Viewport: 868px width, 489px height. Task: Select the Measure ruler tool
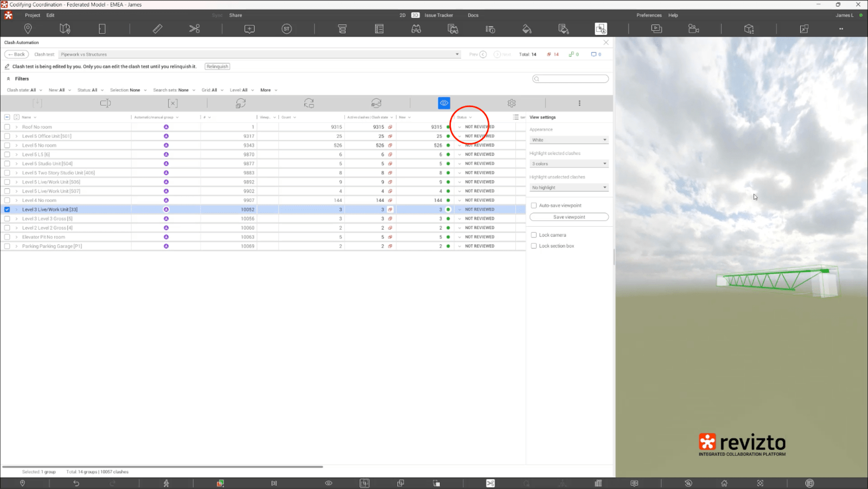coord(158,28)
